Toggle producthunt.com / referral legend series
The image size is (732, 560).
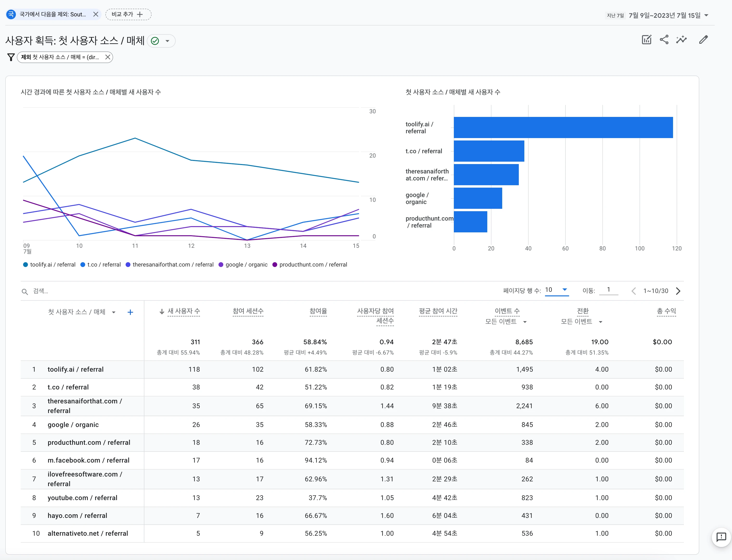(309, 265)
